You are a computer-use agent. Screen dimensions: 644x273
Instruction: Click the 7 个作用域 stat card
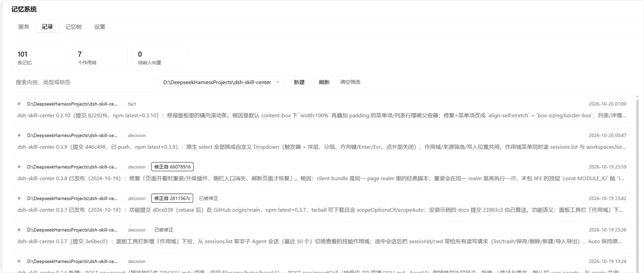tap(100, 57)
